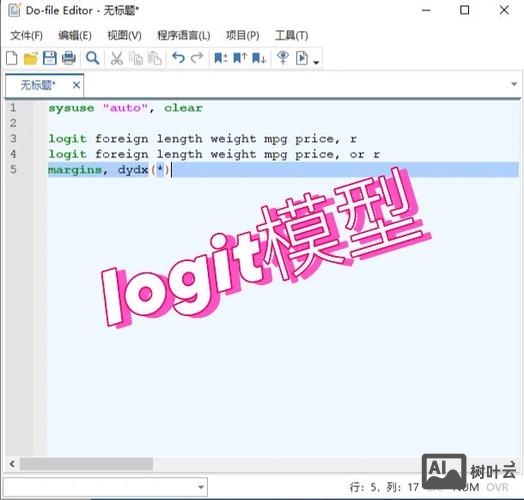Click line number 1 in the gutter
524x500 pixels.
(x=13, y=108)
